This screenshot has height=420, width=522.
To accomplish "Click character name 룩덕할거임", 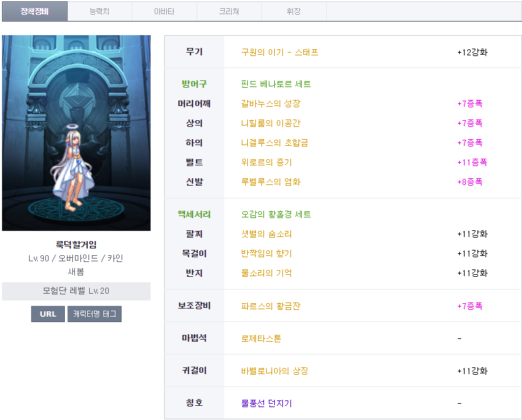I will [76, 244].
